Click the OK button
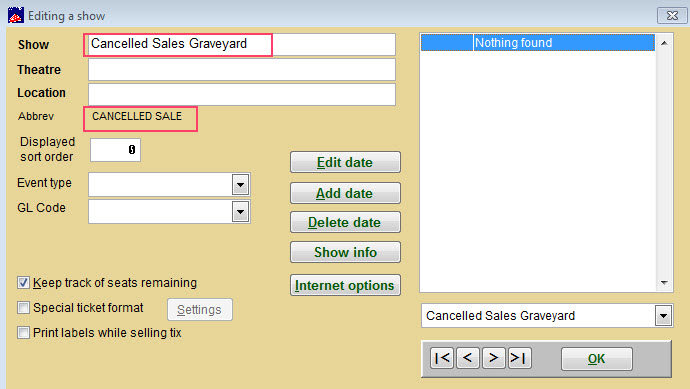 tap(597, 359)
